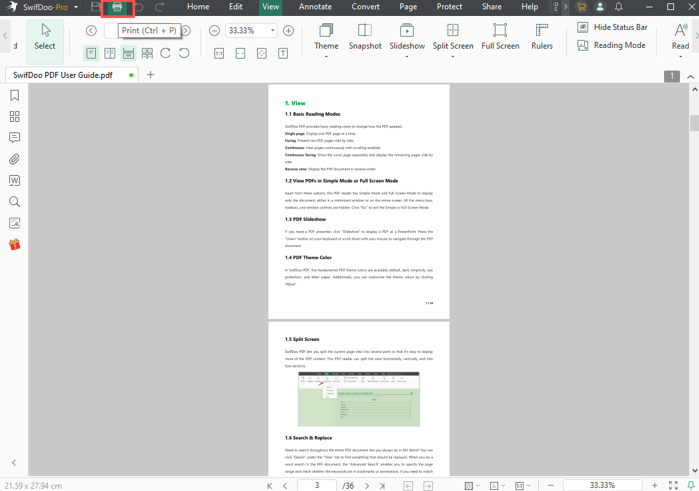Open Search sidebar panel

coord(15,202)
